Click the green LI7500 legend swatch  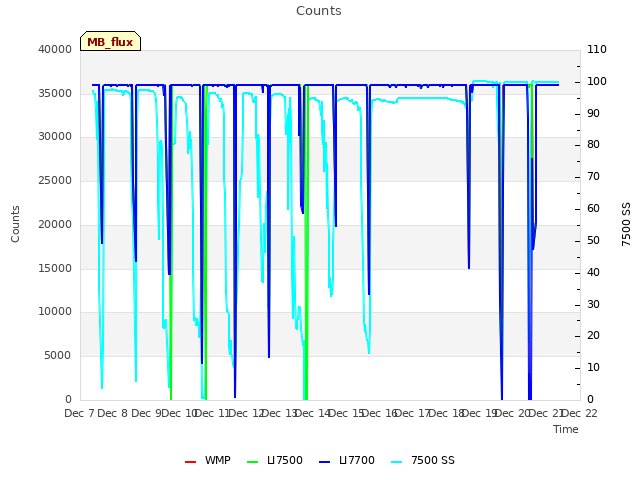pyautogui.click(x=253, y=462)
